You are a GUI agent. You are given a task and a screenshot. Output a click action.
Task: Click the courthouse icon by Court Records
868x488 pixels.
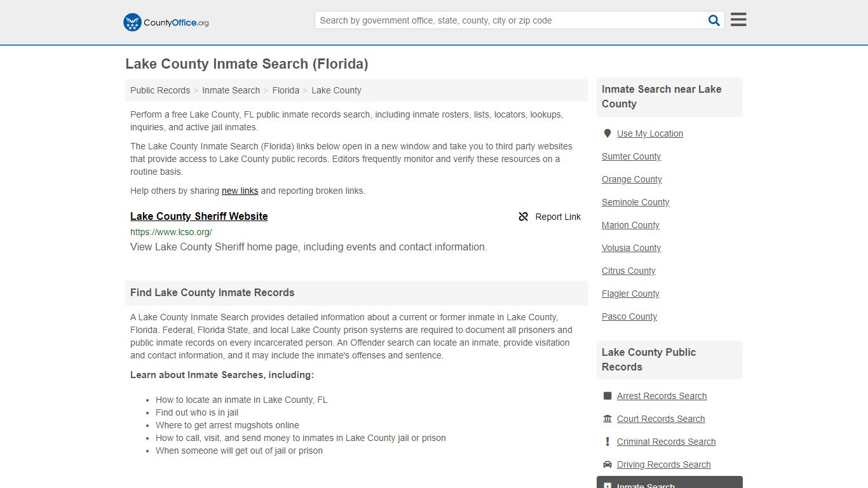[607, 419]
